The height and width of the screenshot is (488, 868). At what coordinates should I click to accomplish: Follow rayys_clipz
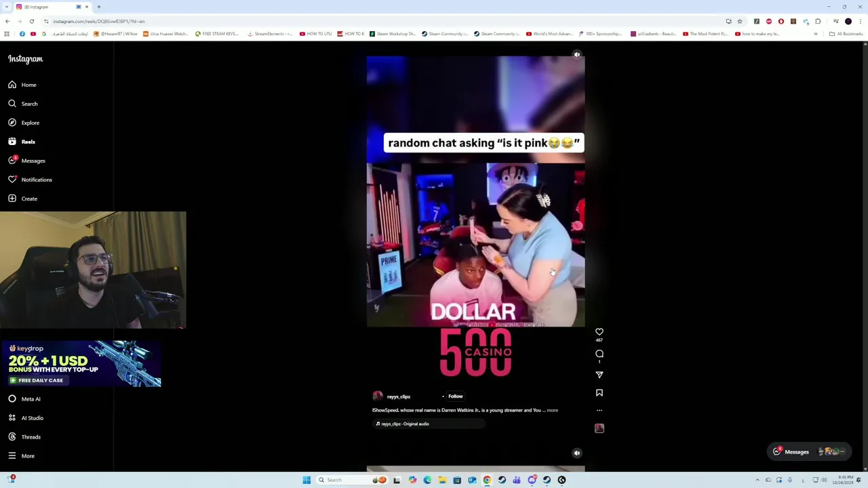[x=455, y=396]
